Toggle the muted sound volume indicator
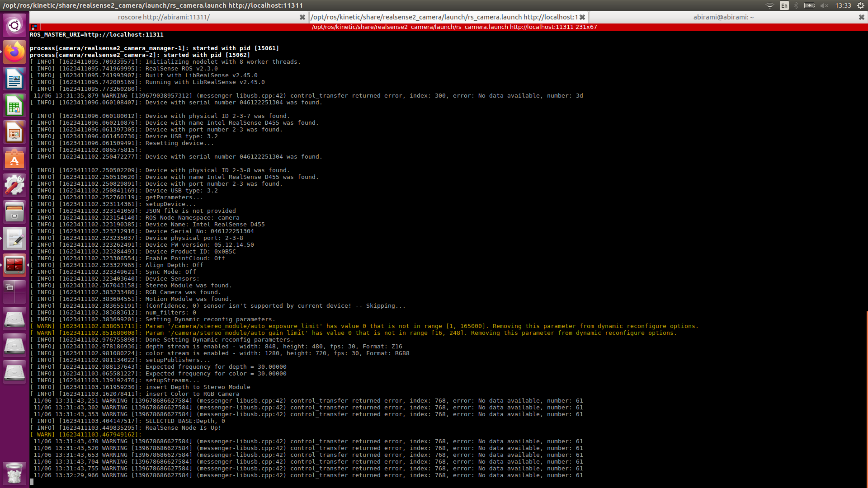Image resolution: width=868 pixels, height=488 pixels. (x=824, y=5)
